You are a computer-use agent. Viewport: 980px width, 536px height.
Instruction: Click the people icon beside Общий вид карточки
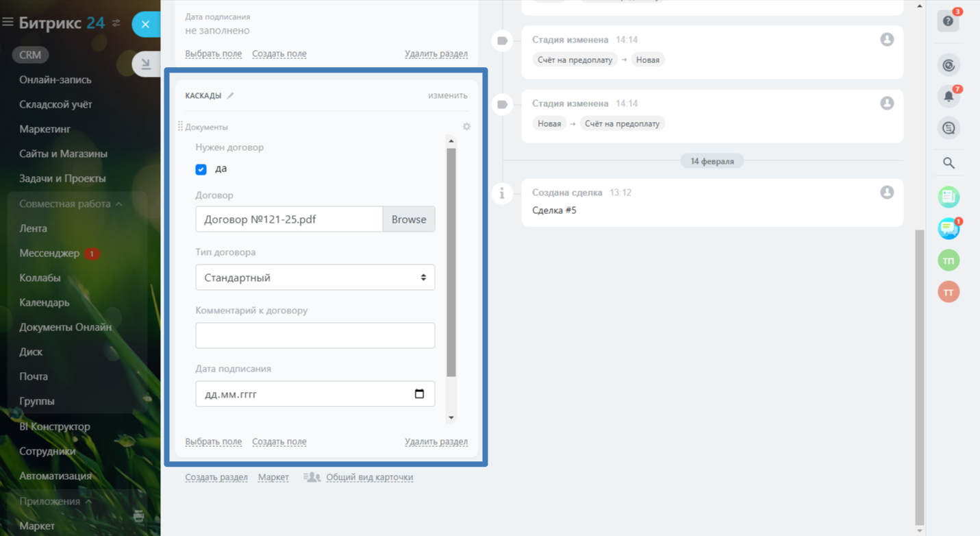tap(312, 477)
